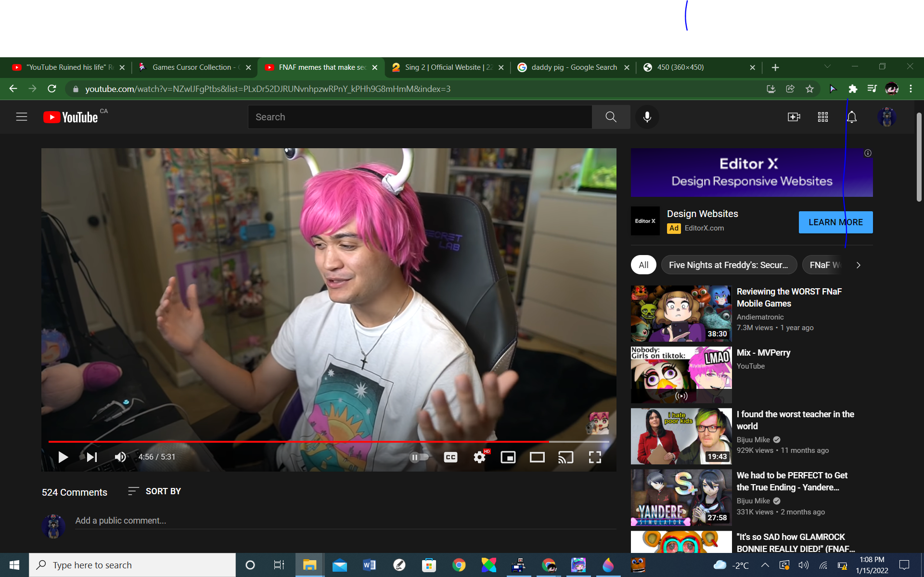Switch video to theater mode
Screen dimensions: 924x577
537,457
